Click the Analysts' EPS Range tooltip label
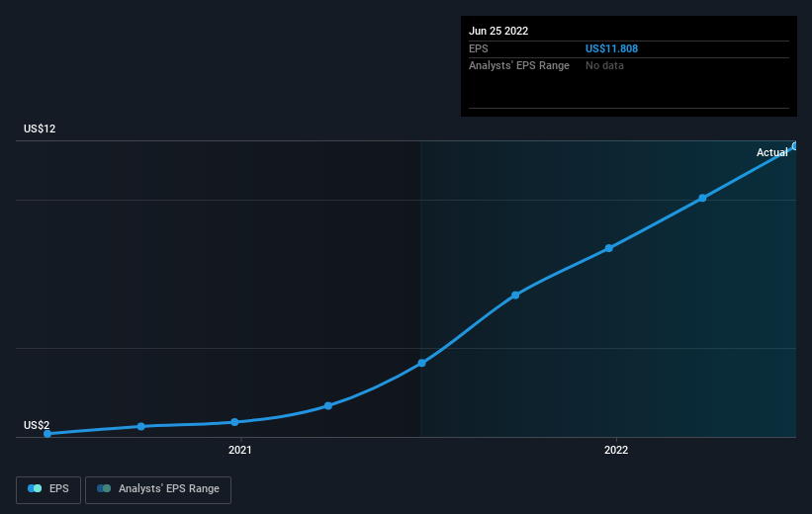Viewport: 812px width, 514px height. coord(519,66)
